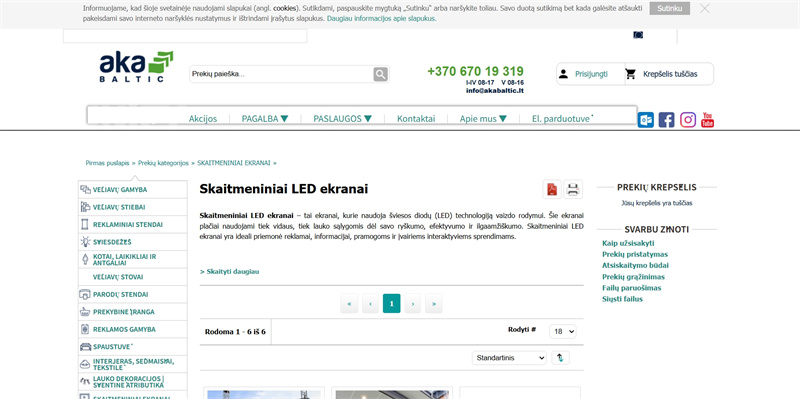This screenshot has height=399, width=800.
Task: Click the search magnifier button
Action: 381,74
